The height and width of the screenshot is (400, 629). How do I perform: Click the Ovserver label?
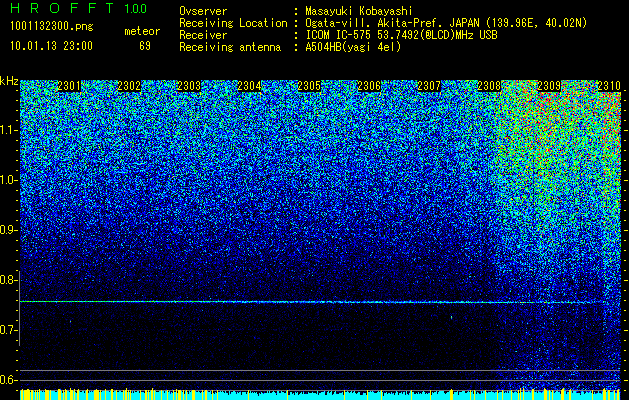pyautogui.click(x=203, y=11)
